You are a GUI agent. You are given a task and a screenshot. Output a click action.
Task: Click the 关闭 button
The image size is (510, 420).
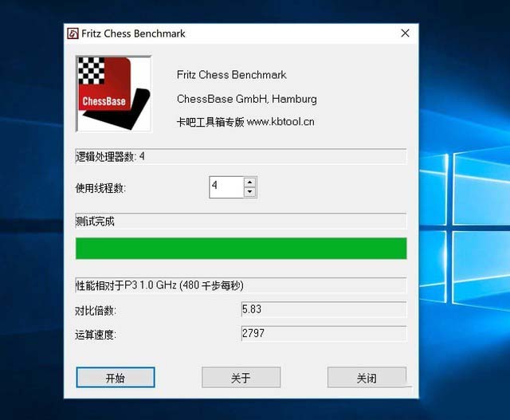tap(367, 378)
